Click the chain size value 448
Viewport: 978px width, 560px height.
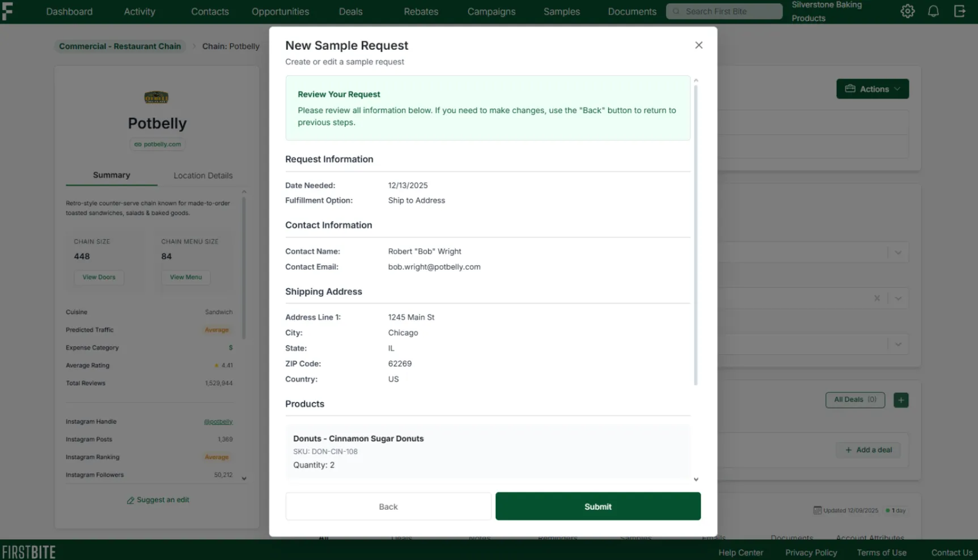pyautogui.click(x=82, y=256)
